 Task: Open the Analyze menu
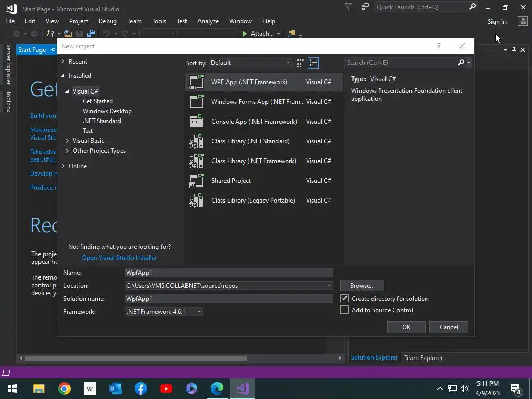coord(208,21)
